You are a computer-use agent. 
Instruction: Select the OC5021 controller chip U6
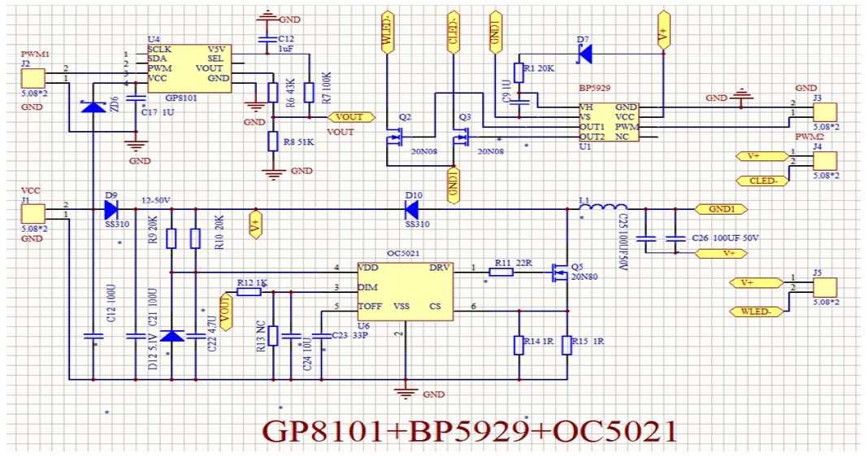[x=406, y=291]
